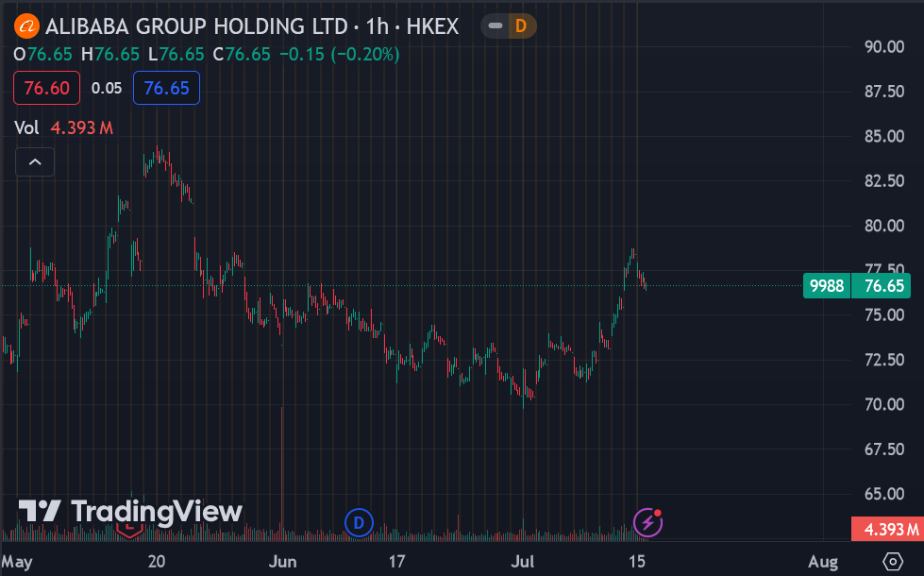This screenshot has width=924, height=576.
Task: Click the Alibaba logo icon
Action: pyautogui.click(x=26, y=26)
